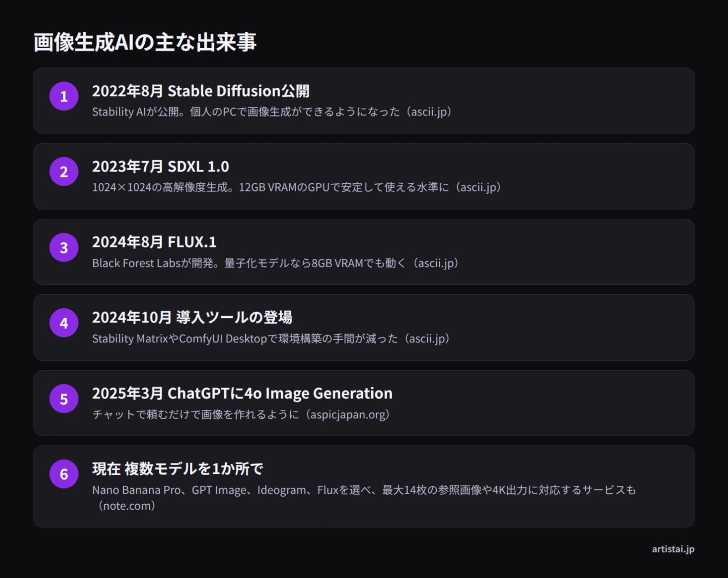Select the title 画像生成AIの主な出来事
The height and width of the screenshot is (578, 728).
(145, 42)
